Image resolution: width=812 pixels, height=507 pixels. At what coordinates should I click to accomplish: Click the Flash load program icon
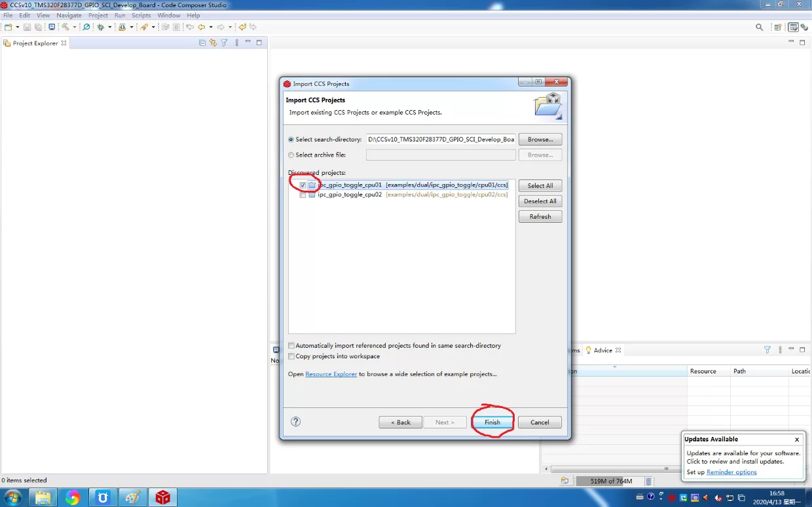(x=122, y=27)
